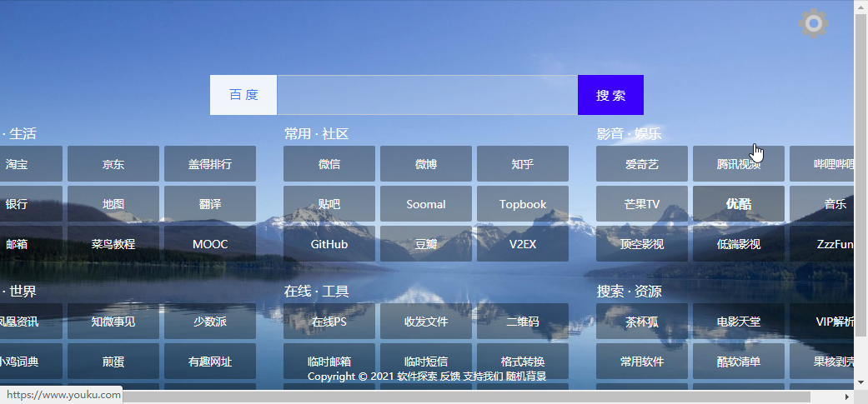Open the MOOC shortcut
This screenshot has height=404, width=868.
pyautogui.click(x=210, y=244)
